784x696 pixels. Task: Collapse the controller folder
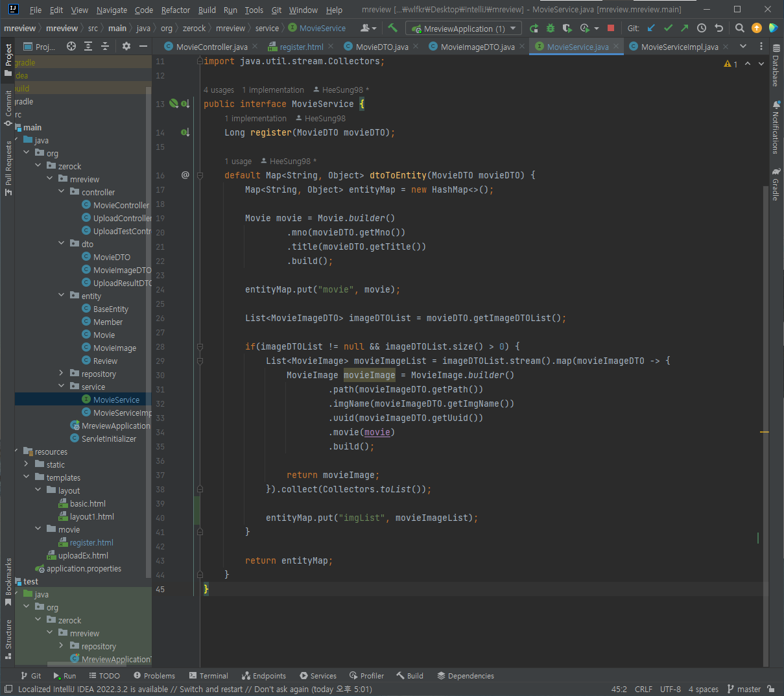[62, 191]
